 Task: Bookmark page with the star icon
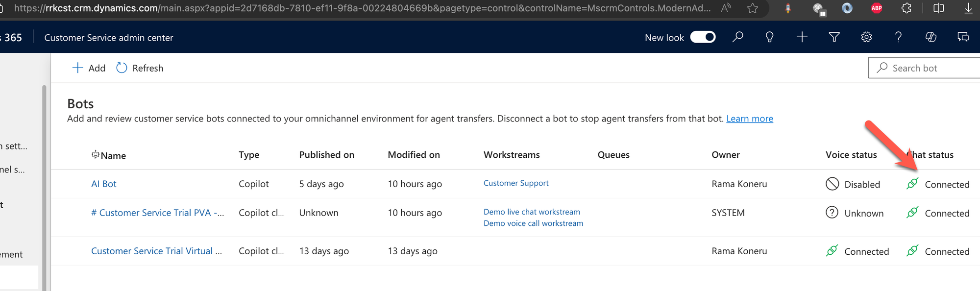[x=753, y=8]
